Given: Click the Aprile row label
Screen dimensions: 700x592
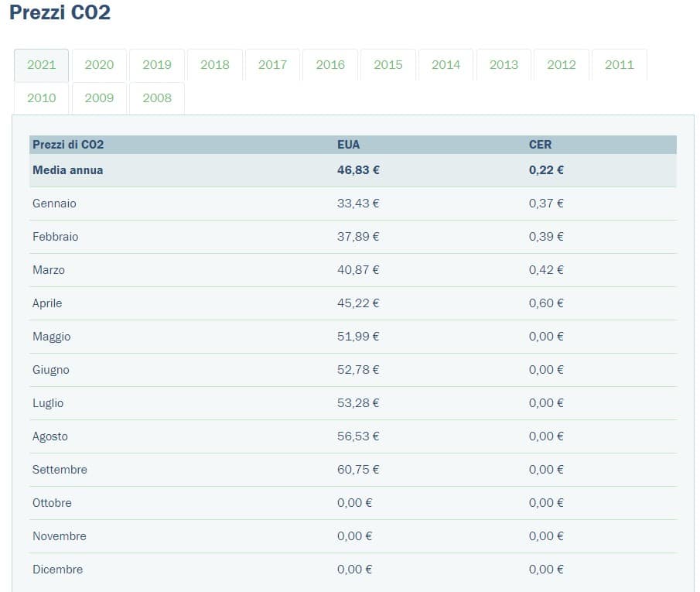Looking at the screenshot, I should pos(47,303).
